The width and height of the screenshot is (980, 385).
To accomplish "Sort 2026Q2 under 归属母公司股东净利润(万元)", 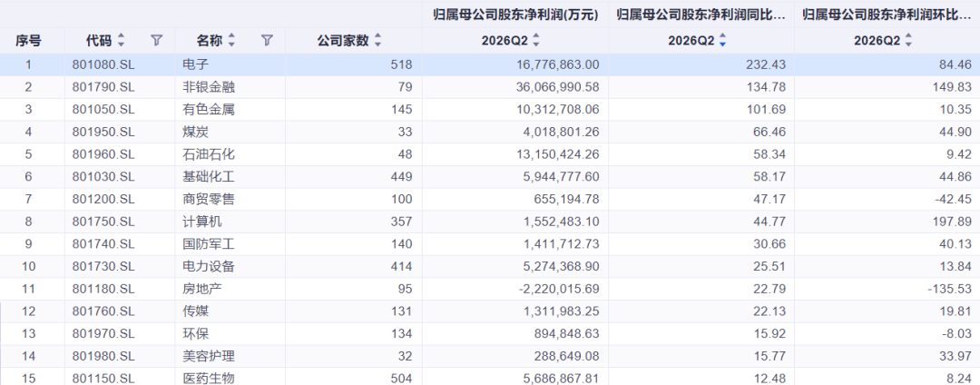I will [536, 41].
